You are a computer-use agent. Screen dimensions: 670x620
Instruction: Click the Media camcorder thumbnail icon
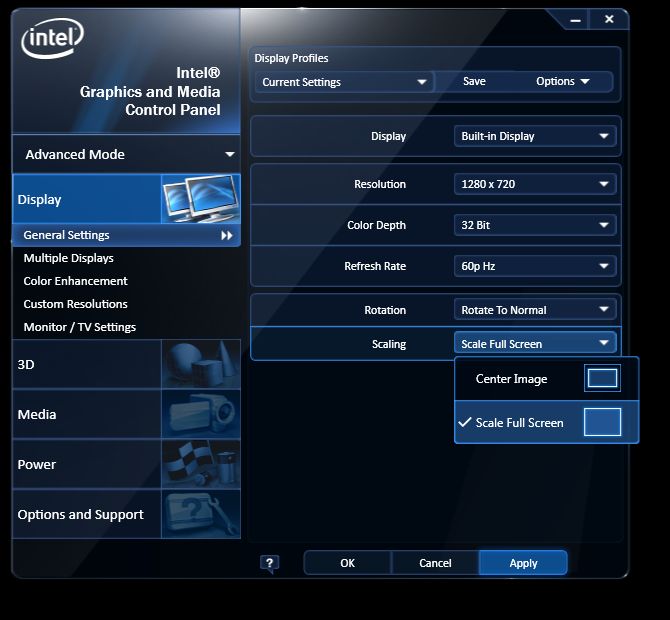point(201,414)
